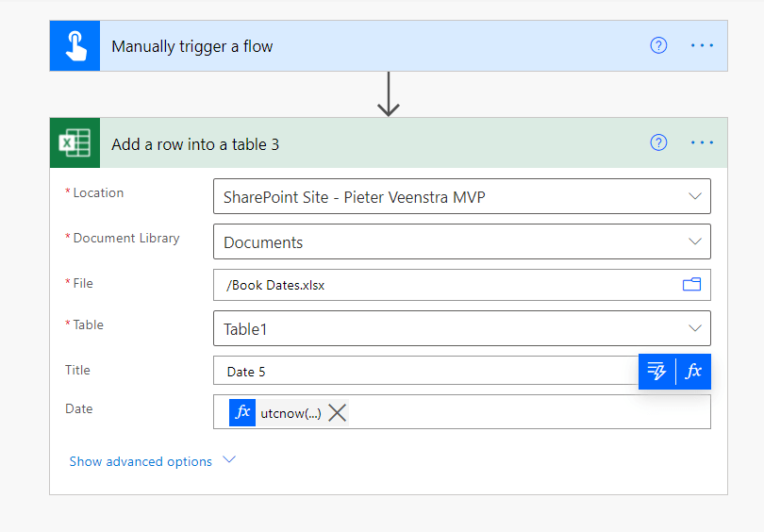This screenshot has width=764, height=532.
Task: Click the fx icon on utcnow token
Action: pos(242,412)
